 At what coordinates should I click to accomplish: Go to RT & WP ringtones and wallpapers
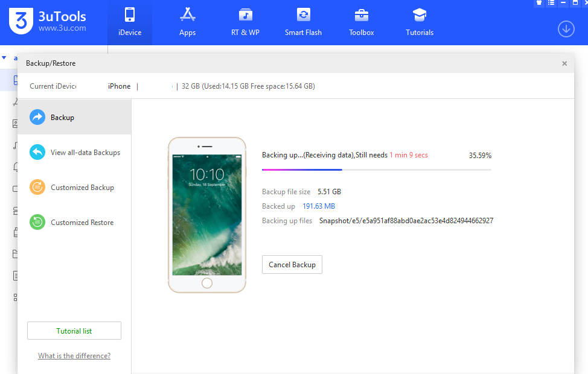(245, 22)
